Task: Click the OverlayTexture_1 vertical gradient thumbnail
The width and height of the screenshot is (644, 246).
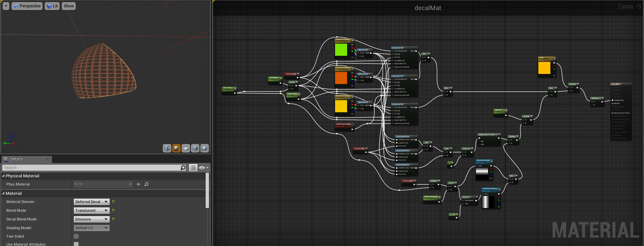Action: [x=488, y=202]
